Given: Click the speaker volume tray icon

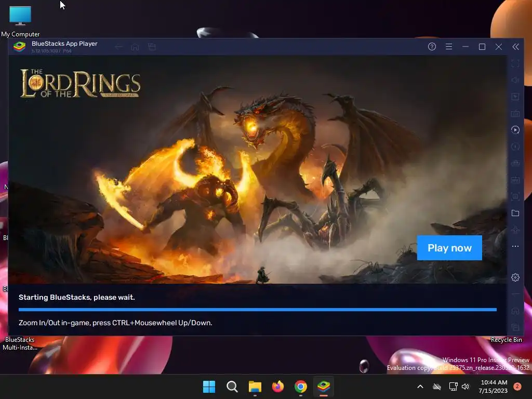Looking at the screenshot, I should pos(465,387).
